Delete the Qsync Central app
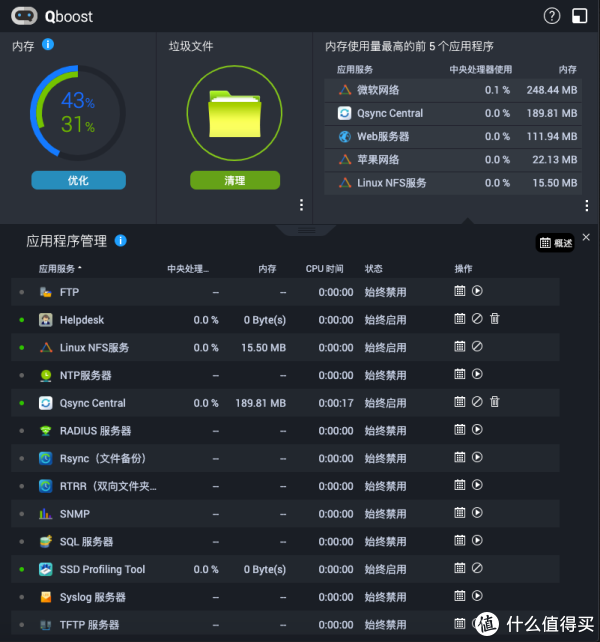The width and height of the screenshot is (600, 642). [x=495, y=402]
